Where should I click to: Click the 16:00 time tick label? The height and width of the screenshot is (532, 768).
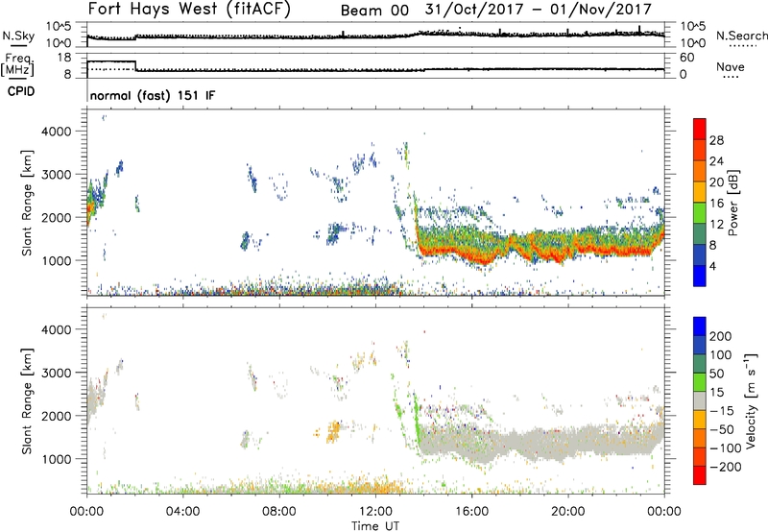coord(471,512)
